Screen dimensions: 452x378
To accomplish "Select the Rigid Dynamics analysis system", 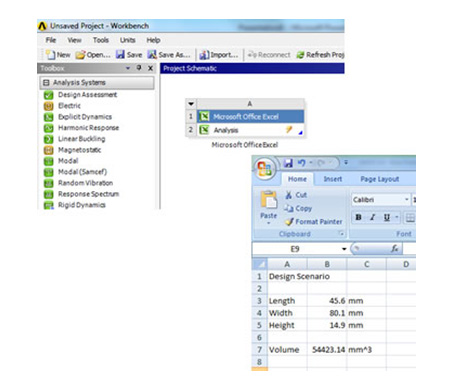I will [82, 205].
